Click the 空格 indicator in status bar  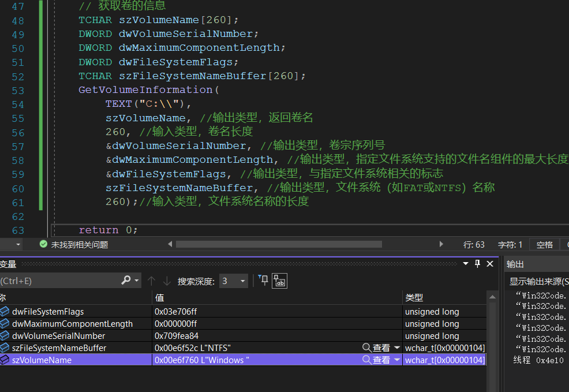(544, 245)
